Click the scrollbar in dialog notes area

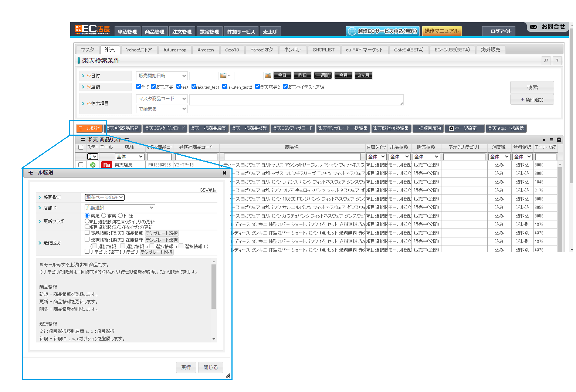click(x=214, y=287)
